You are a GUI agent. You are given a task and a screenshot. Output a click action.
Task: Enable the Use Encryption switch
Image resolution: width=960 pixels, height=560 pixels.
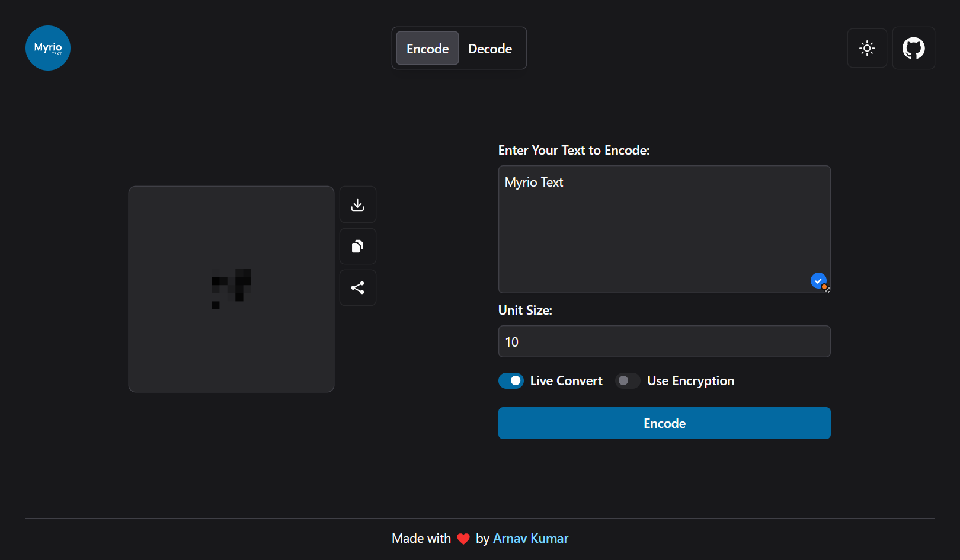point(628,380)
